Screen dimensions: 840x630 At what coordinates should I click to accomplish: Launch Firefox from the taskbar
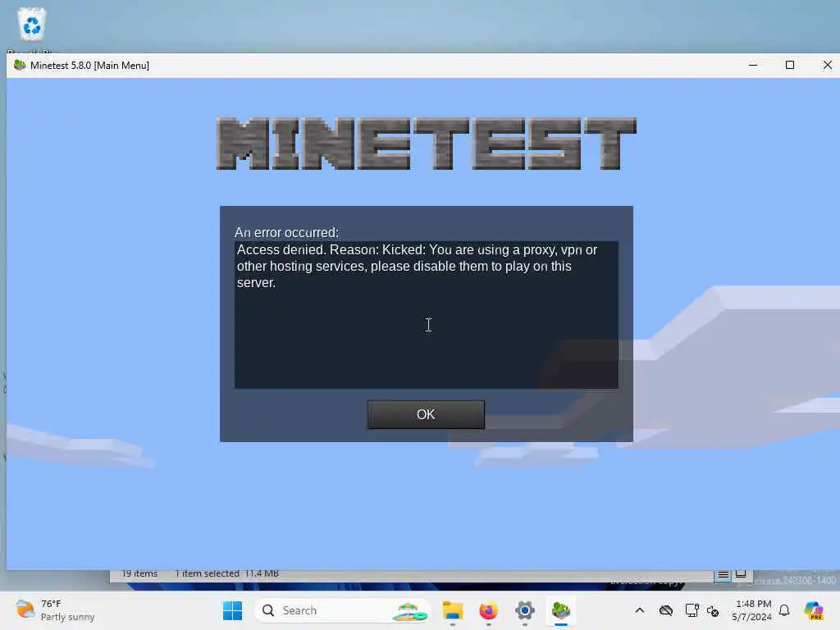coord(489,610)
